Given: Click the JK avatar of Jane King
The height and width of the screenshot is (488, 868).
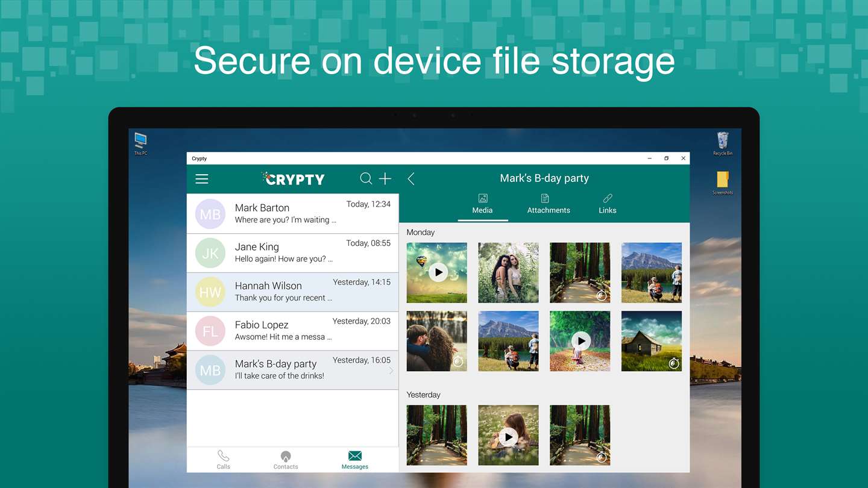Looking at the screenshot, I should pyautogui.click(x=210, y=253).
